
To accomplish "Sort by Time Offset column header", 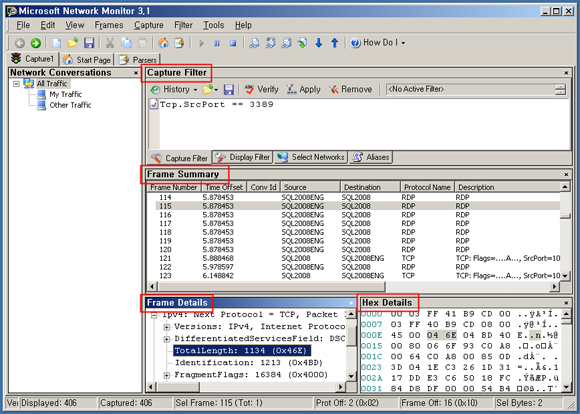I will point(224,187).
